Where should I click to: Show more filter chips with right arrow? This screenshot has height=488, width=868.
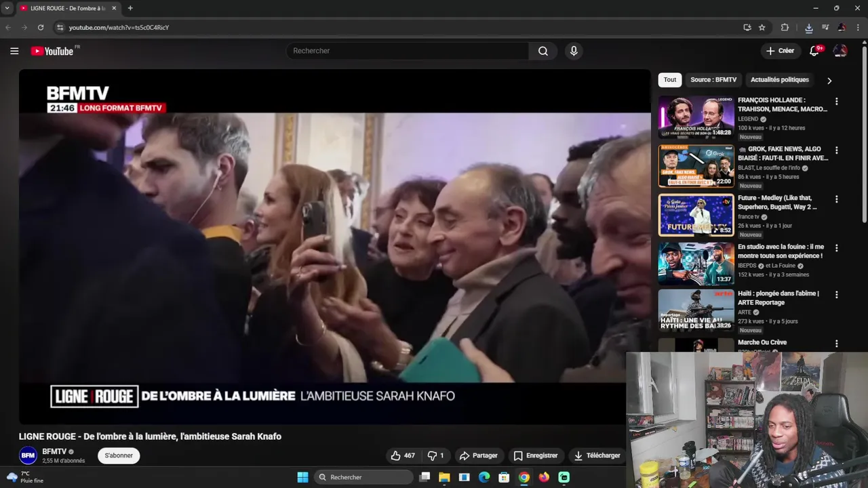click(x=829, y=80)
